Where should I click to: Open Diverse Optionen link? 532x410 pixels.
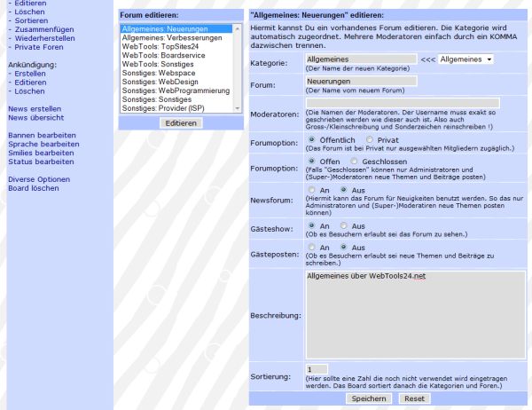(39, 179)
